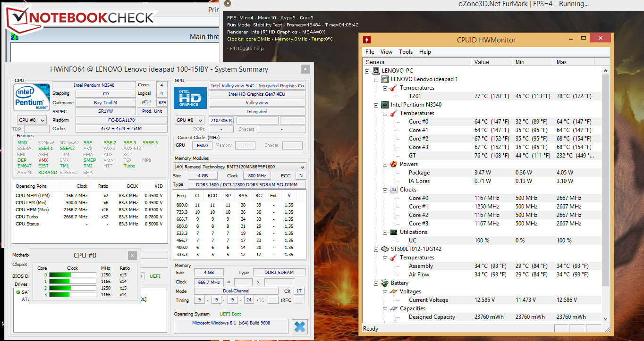
Task: Collapse the Voltages node
Action: [x=385, y=291]
